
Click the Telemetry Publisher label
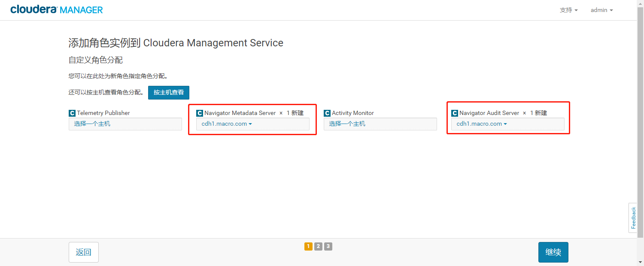(x=103, y=113)
